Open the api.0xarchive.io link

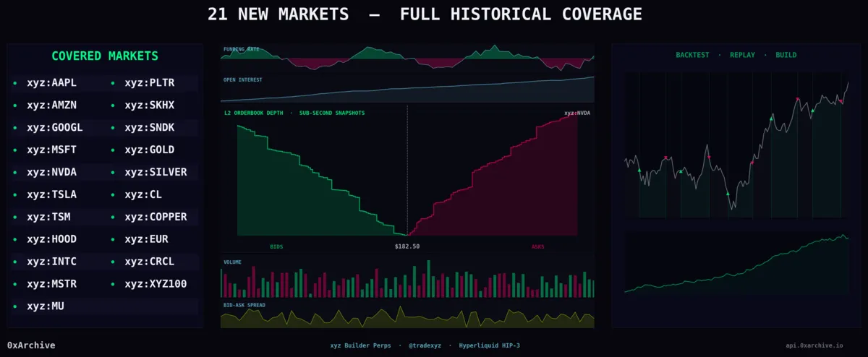814,346
